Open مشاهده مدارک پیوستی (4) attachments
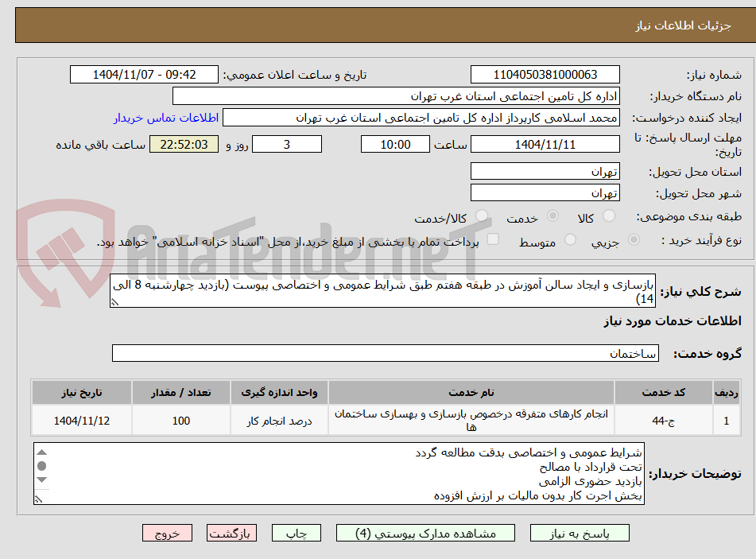The image size is (756, 559). point(425,533)
